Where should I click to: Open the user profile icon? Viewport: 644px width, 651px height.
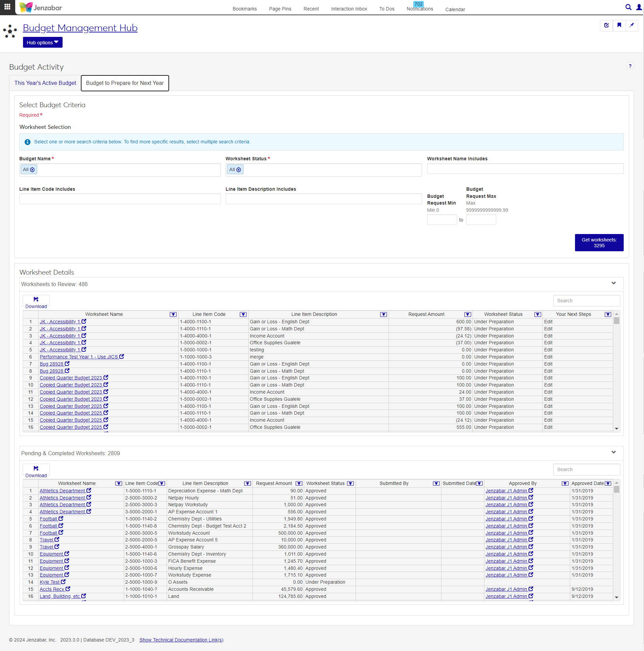click(639, 7)
